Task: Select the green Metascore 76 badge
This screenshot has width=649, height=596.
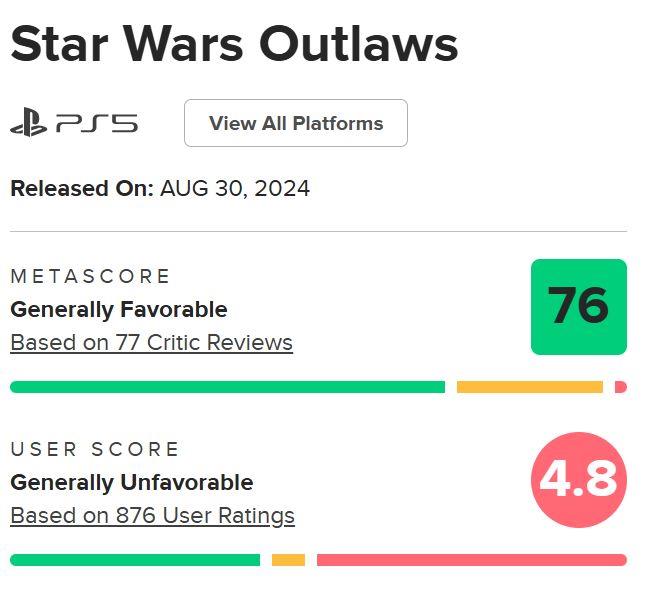Action: [579, 307]
